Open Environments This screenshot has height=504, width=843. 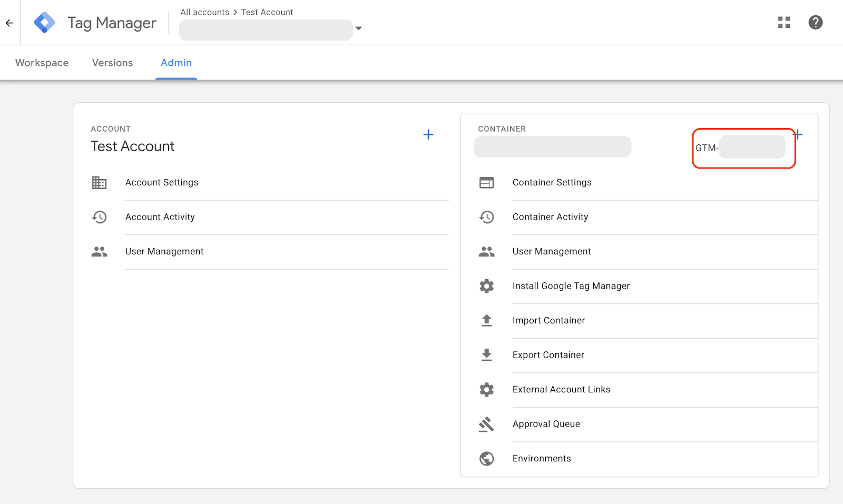tap(542, 459)
